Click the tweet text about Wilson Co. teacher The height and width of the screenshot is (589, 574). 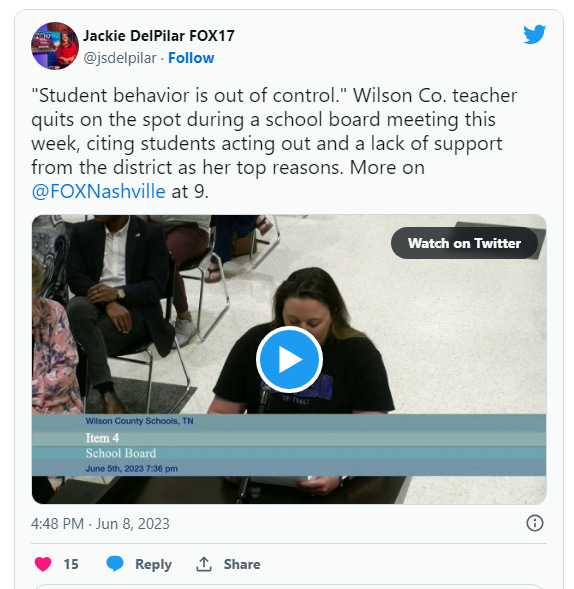click(x=274, y=143)
